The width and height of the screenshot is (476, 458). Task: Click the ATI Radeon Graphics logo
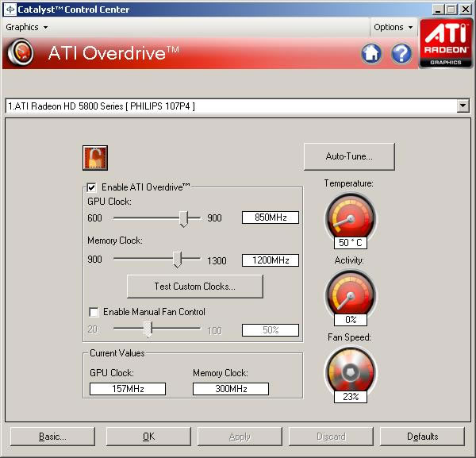click(x=445, y=43)
